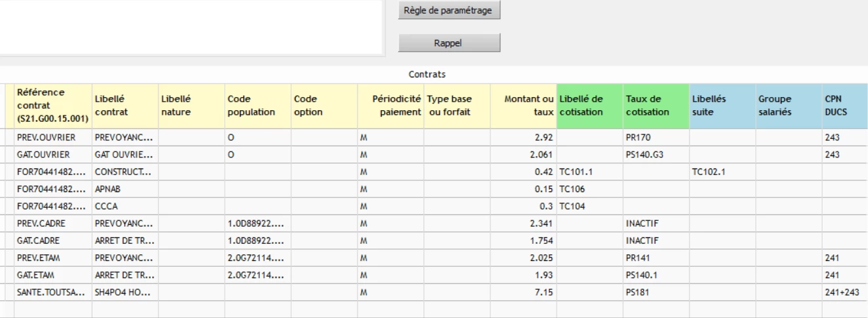
Task: Click the Règle de paramétrage button
Action: (449, 11)
